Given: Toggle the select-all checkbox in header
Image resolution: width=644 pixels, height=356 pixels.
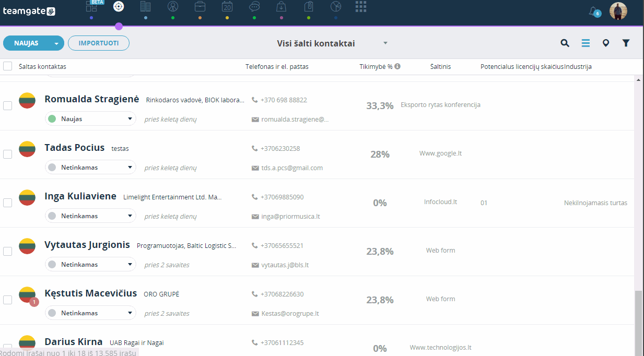Looking at the screenshot, I should (8, 66).
